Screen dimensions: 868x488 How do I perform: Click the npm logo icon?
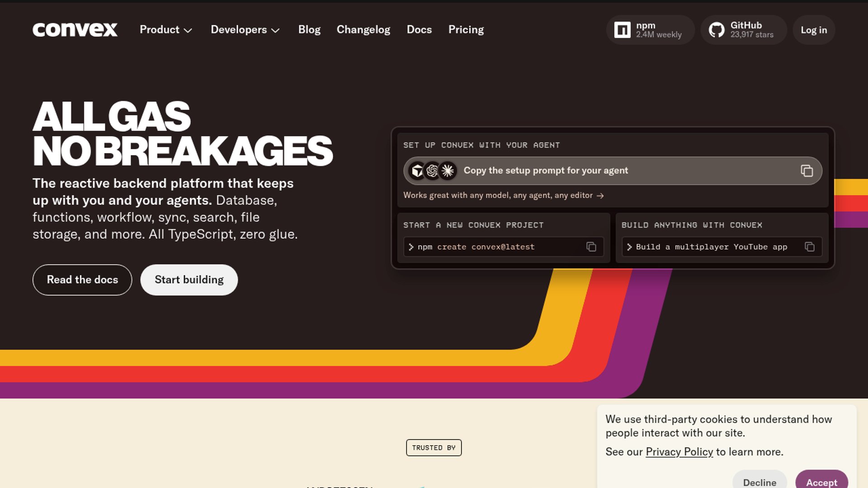pyautogui.click(x=622, y=30)
